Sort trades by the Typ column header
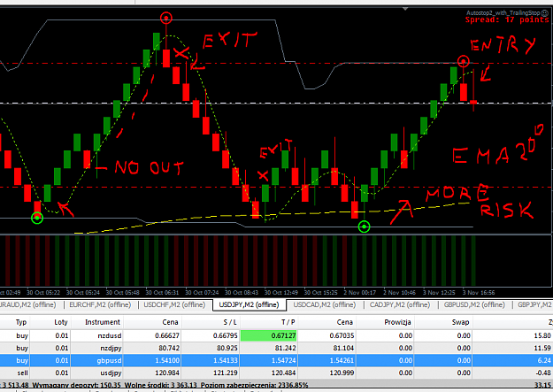Screen dimensions: 553x392 (x=21, y=322)
